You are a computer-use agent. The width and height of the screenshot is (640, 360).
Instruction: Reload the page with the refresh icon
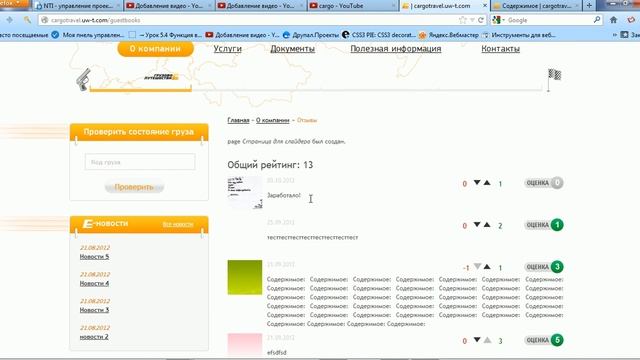point(481,20)
